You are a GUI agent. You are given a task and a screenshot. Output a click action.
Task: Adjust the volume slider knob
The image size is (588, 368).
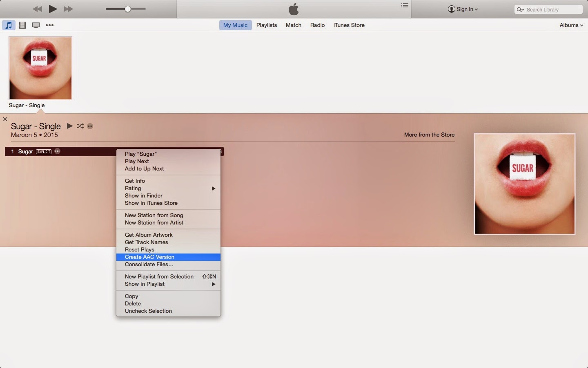pyautogui.click(x=128, y=9)
